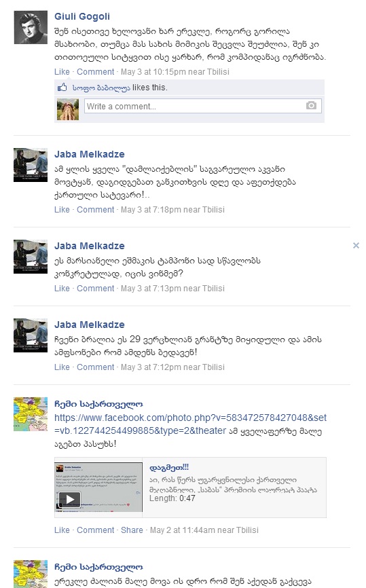Click the commenter avatar beside the comment box

click(68, 109)
